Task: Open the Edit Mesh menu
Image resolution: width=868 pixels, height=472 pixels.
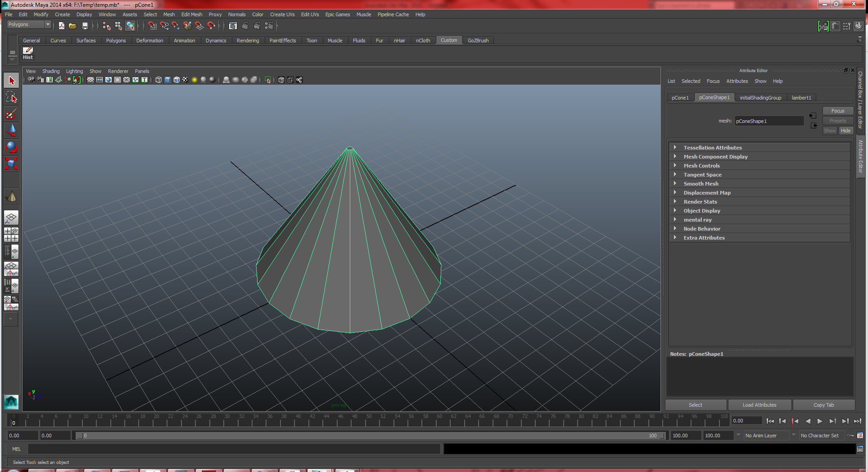Action: (192, 14)
